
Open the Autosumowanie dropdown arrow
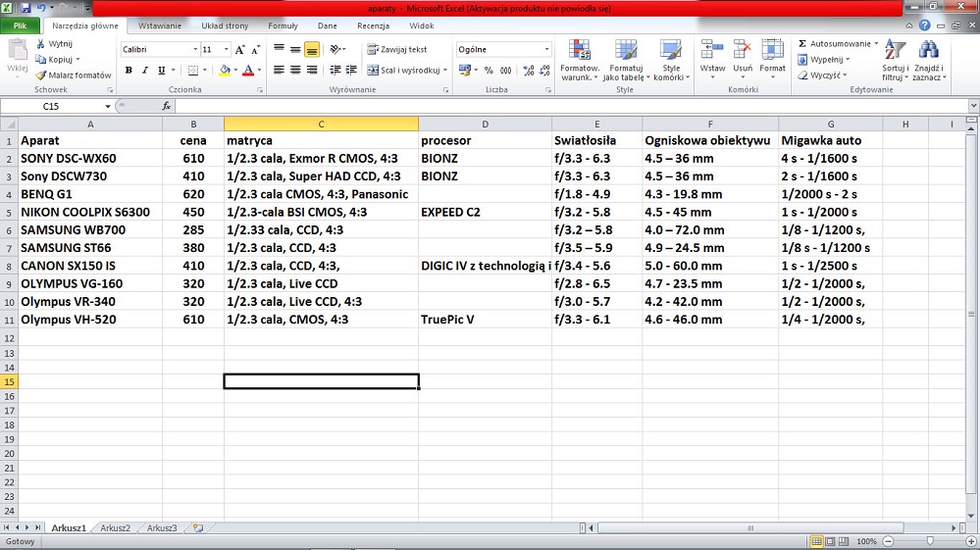(876, 44)
